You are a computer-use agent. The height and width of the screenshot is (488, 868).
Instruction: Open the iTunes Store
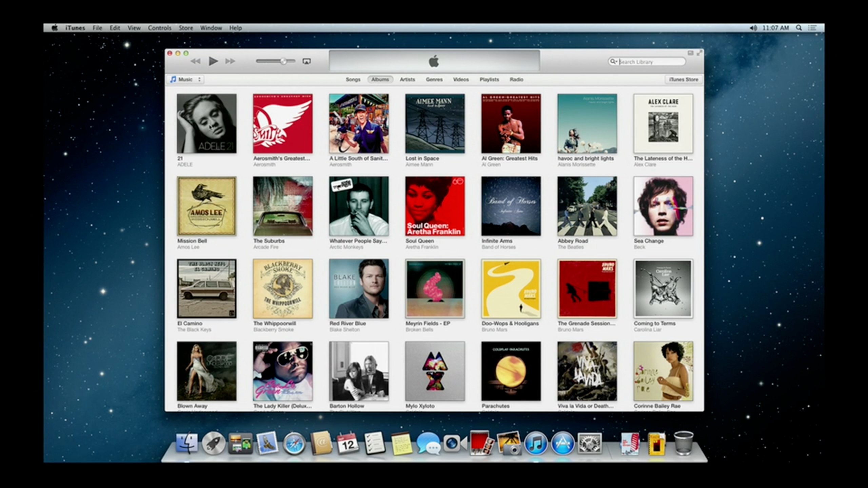[684, 79]
